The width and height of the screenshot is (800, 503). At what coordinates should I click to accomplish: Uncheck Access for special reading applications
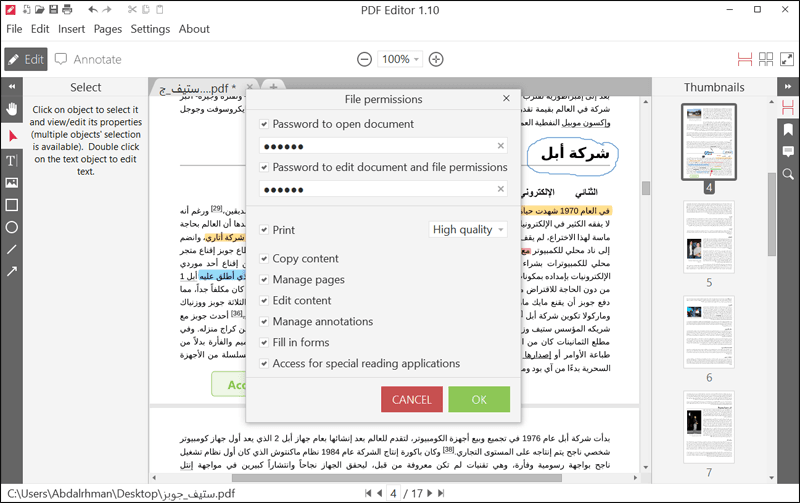pyautogui.click(x=264, y=364)
